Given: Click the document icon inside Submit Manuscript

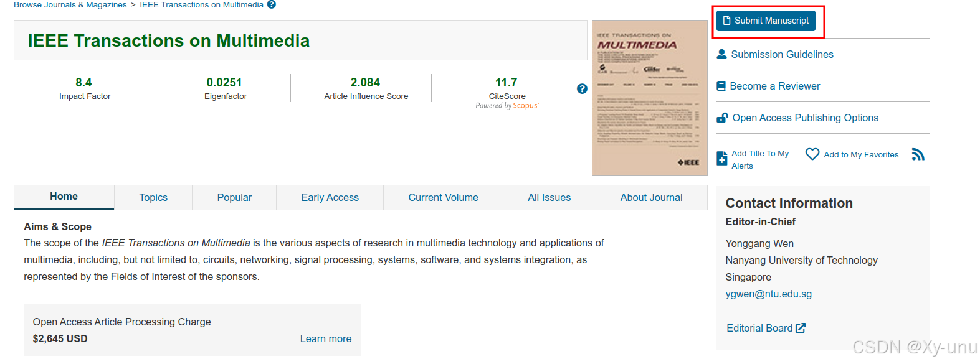Looking at the screenshot, I should point(726,21).
